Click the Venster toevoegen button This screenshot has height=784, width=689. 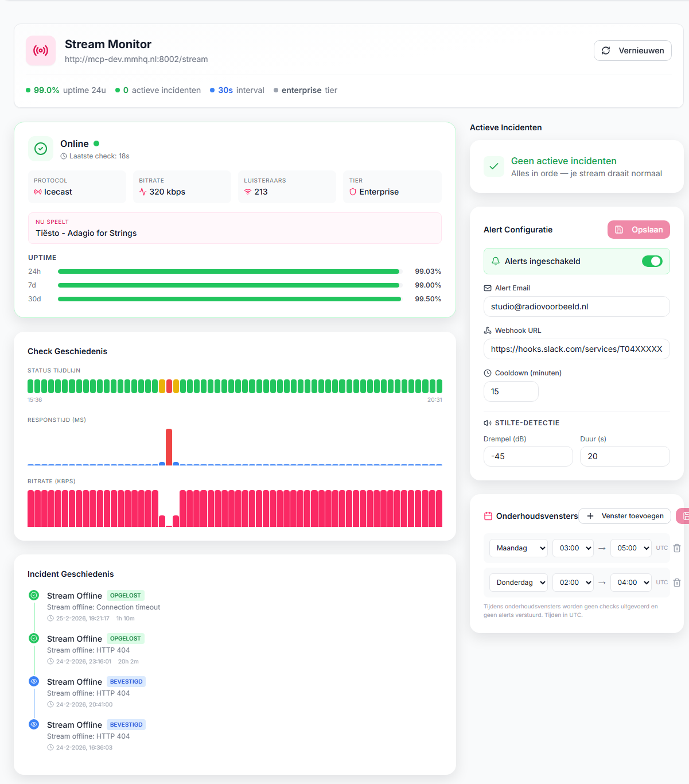pyautogui.click(x=624, y=516)
